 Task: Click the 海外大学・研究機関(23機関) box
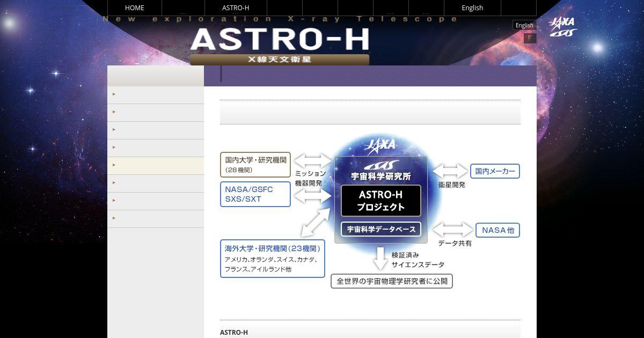click(x=273, y=259)
